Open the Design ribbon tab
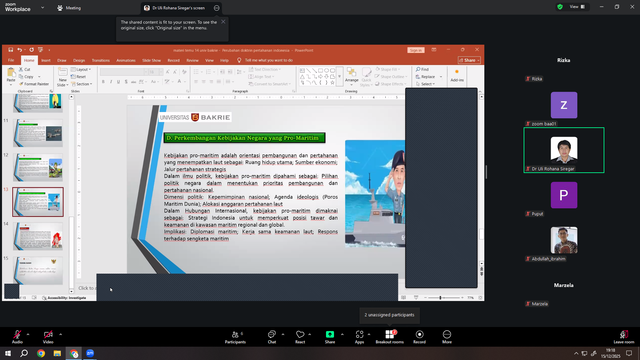Screen dimensions: 640x360 point(79,60)
